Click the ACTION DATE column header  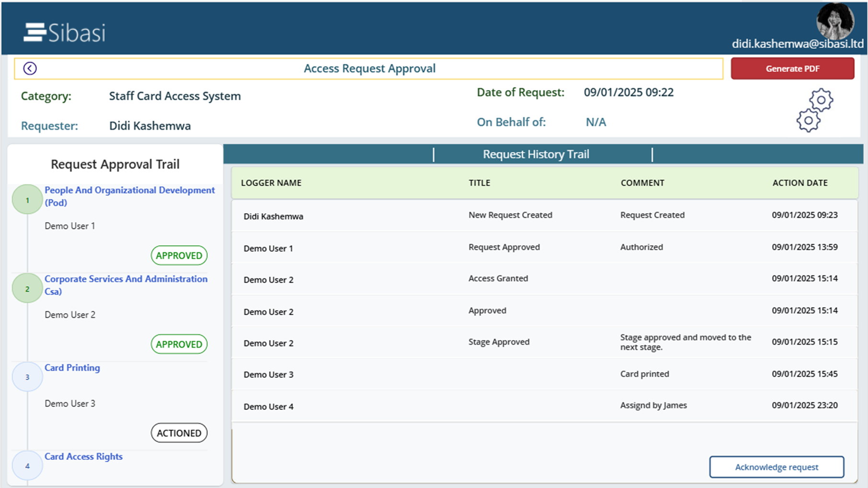(800, 183)
